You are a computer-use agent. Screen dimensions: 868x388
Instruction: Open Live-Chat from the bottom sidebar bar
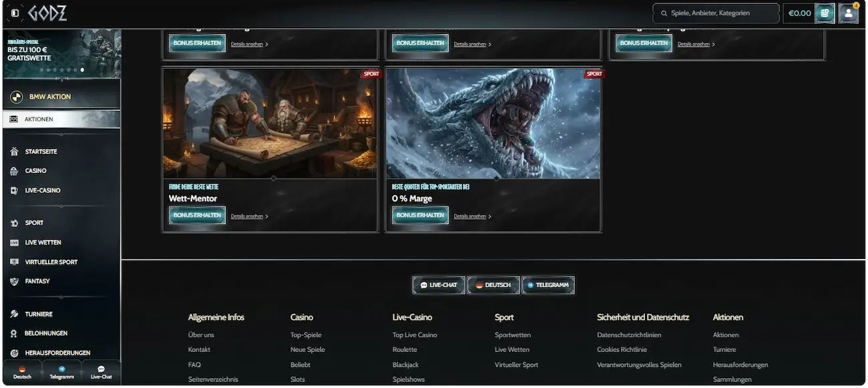[x=101, y=373]
